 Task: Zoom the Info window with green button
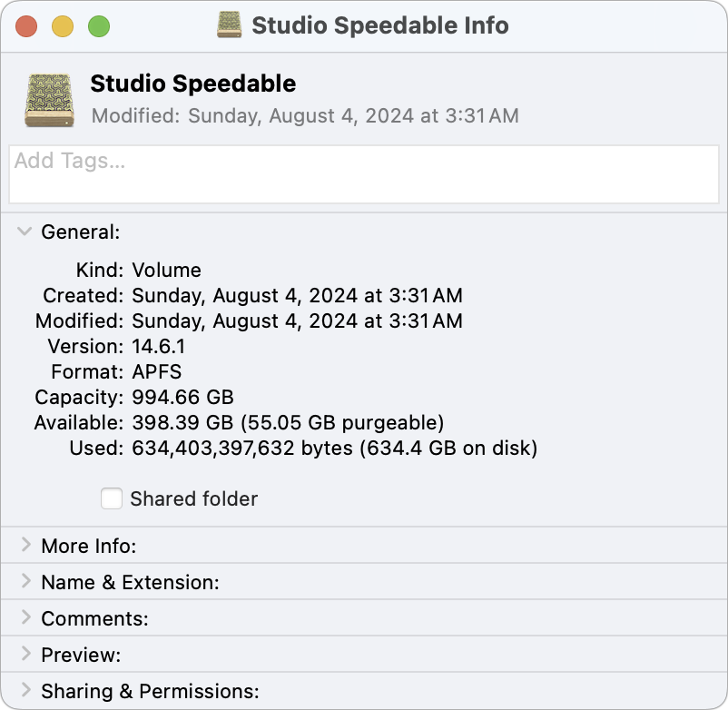click(98, 26)
